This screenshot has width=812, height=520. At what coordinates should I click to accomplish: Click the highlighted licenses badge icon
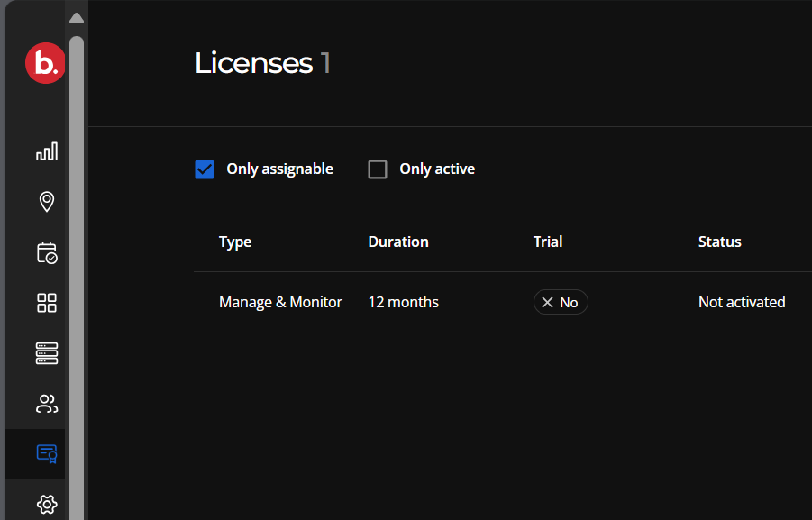[x=46, y=454]
